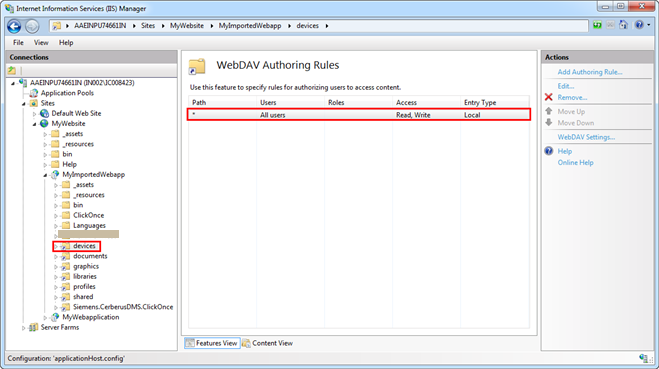Click the Back navigation arrow button

[14, 26]
